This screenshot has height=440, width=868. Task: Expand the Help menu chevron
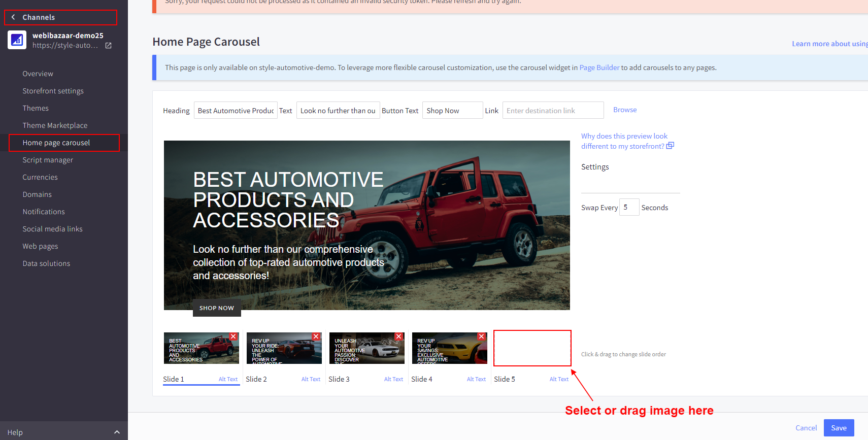click(x=117, y=432)
